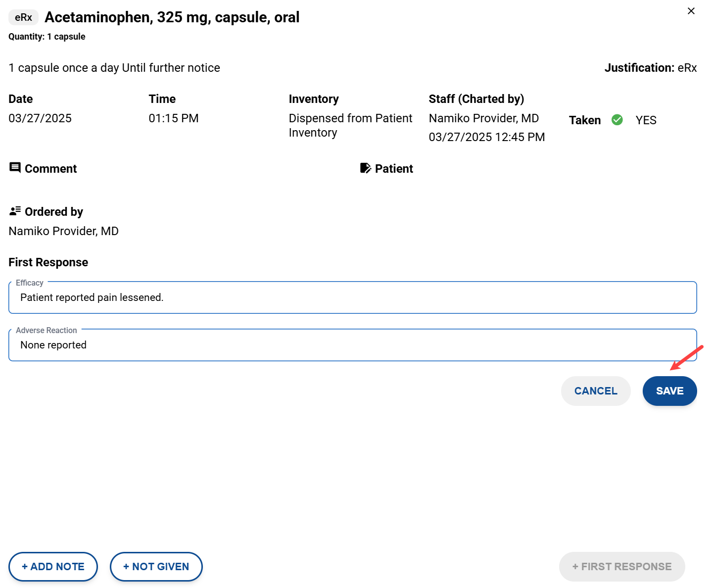
Task: Click the eRx badge beside the medication title
Action: tap(23, 17)
